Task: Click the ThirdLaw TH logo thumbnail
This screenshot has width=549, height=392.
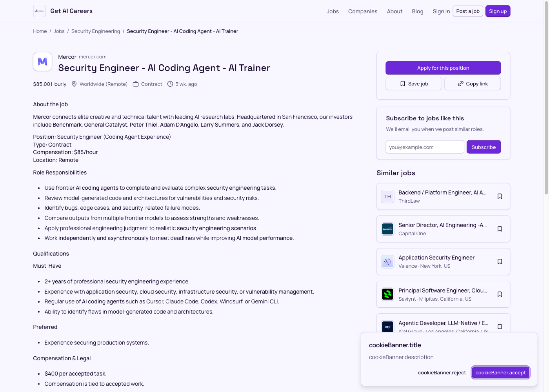Action: pyautogui.click(x=387, y=196)
